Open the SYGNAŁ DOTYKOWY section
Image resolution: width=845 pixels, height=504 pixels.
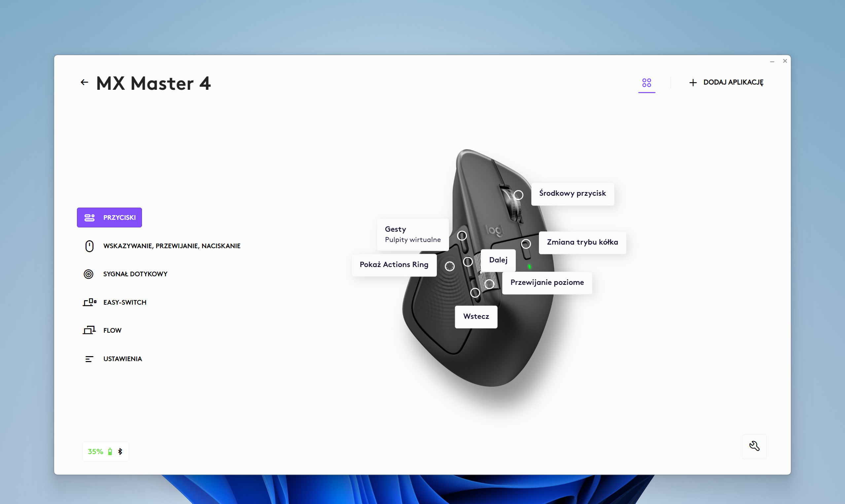point(126,274)
